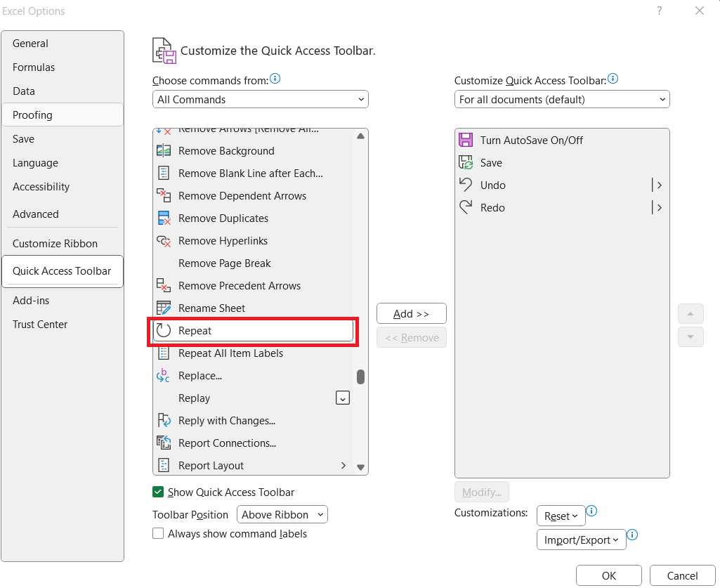Image resolution: width=720 pixels, height=588 pixels.
Task: Click the help question mark icon
Action: pos(660,11)
